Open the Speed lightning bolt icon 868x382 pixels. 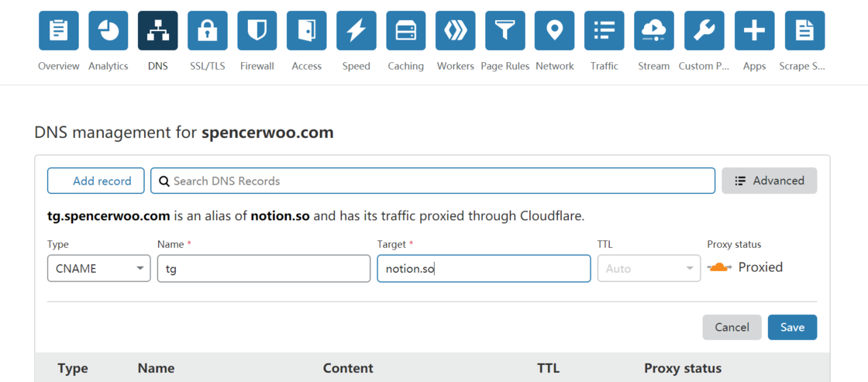pyautogui.click(x=356, y=31)
